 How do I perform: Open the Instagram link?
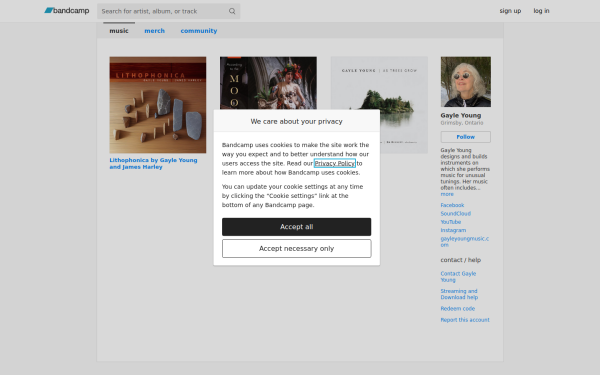click(453, 230)
